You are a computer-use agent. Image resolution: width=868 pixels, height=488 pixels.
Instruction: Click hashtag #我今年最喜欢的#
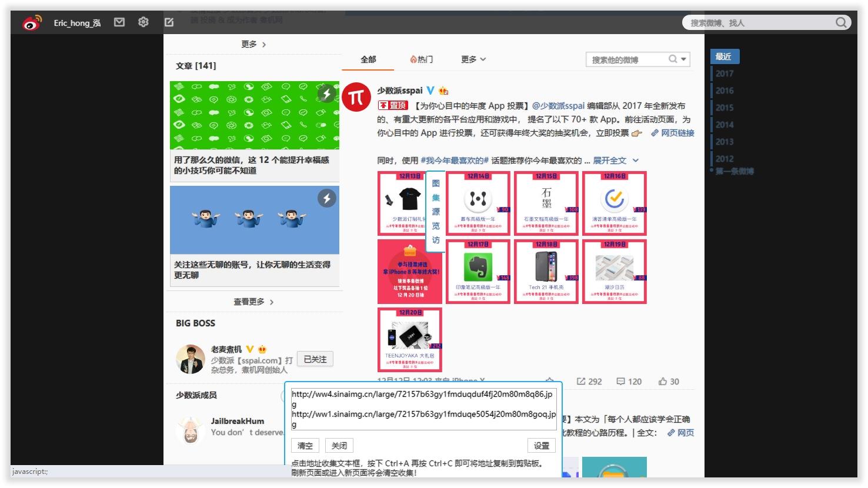click(x=455, y=161)
